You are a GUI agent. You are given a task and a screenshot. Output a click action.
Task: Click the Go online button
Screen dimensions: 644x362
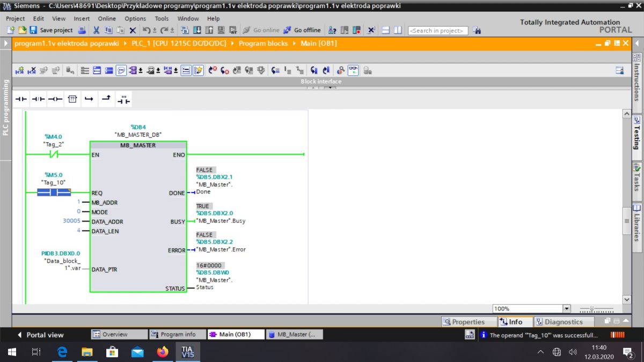click(x=261, y=30)
